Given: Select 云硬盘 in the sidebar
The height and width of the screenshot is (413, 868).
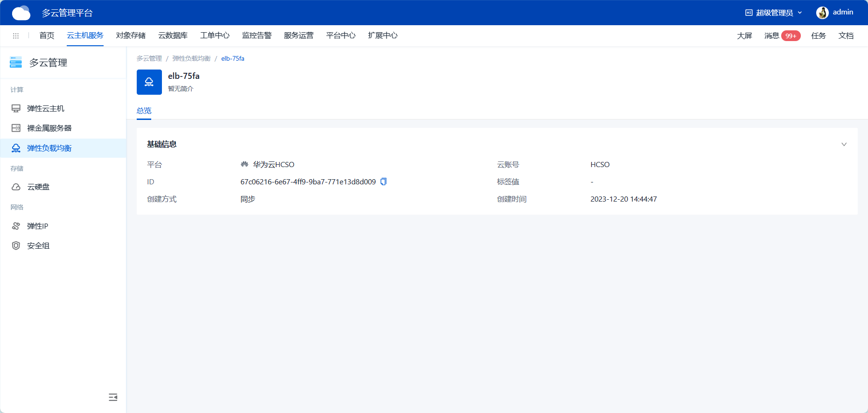Looking at the screenshot, I should (63, 187).
